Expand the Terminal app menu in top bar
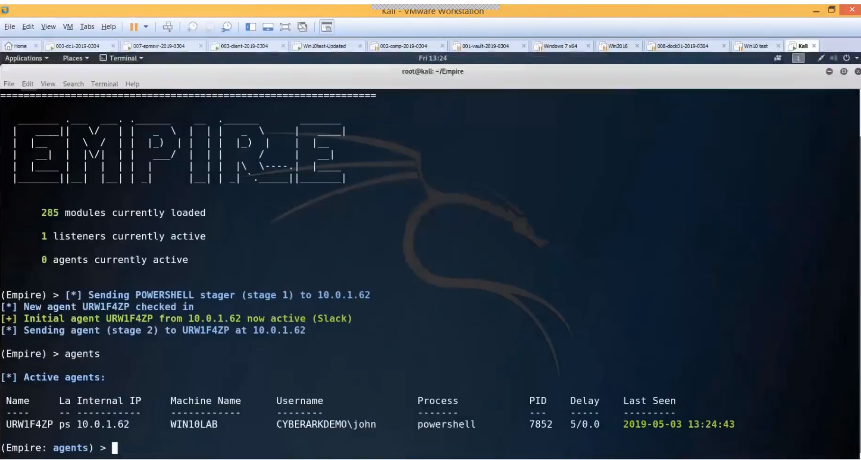This screenshot has height=460, width=861. pos(121,58)
